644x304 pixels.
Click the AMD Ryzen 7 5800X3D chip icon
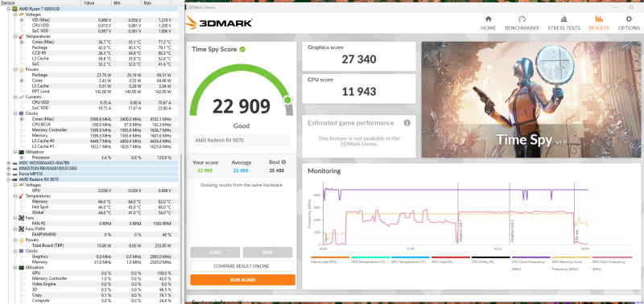(14, 9)
